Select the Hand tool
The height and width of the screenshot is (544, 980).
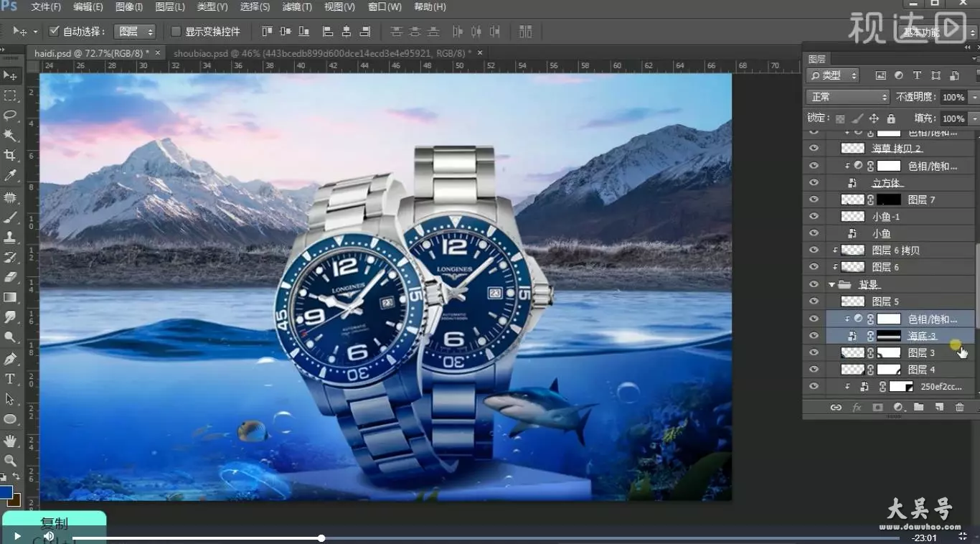10,440
